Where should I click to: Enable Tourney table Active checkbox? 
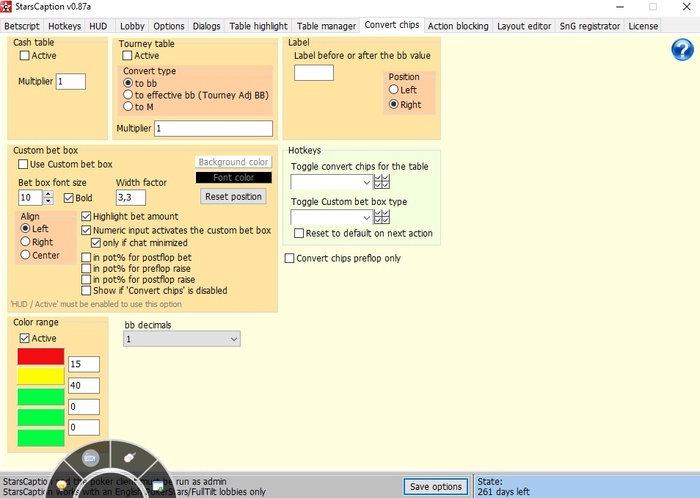point(127,55)
